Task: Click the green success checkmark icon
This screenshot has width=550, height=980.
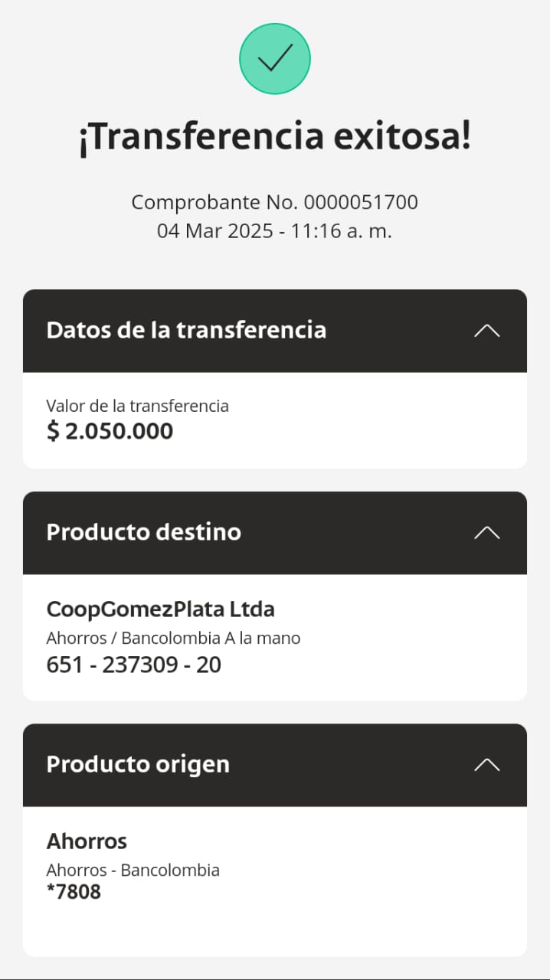Action: click(x=275, y=59)
